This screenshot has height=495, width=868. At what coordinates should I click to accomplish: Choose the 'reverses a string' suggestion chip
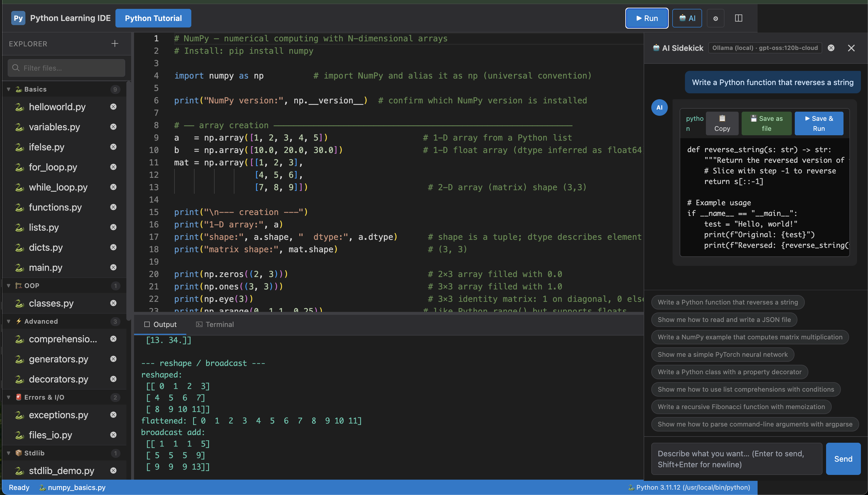point(728,302)
